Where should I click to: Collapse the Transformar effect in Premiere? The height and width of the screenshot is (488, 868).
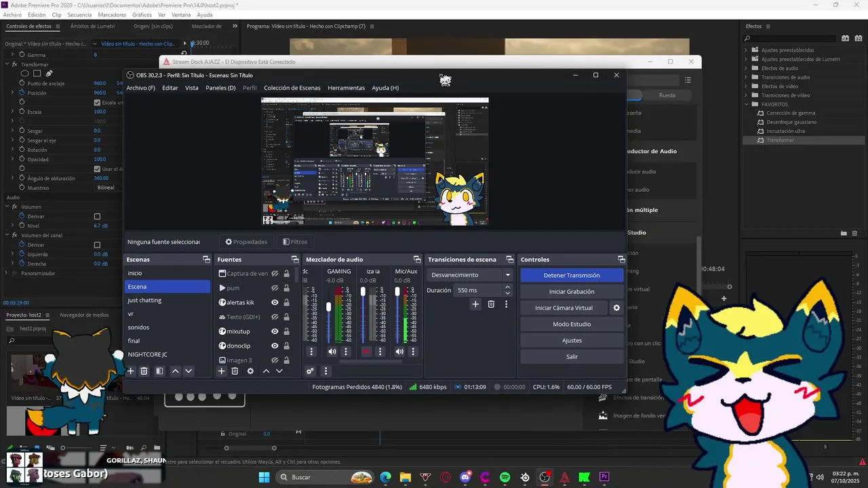6,64
